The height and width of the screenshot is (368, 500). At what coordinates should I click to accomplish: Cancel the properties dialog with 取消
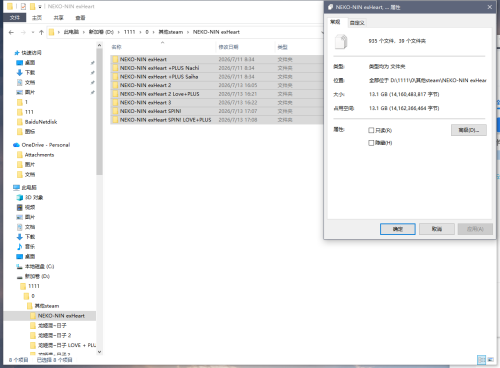pyautogui.click(x=437, y=229)
